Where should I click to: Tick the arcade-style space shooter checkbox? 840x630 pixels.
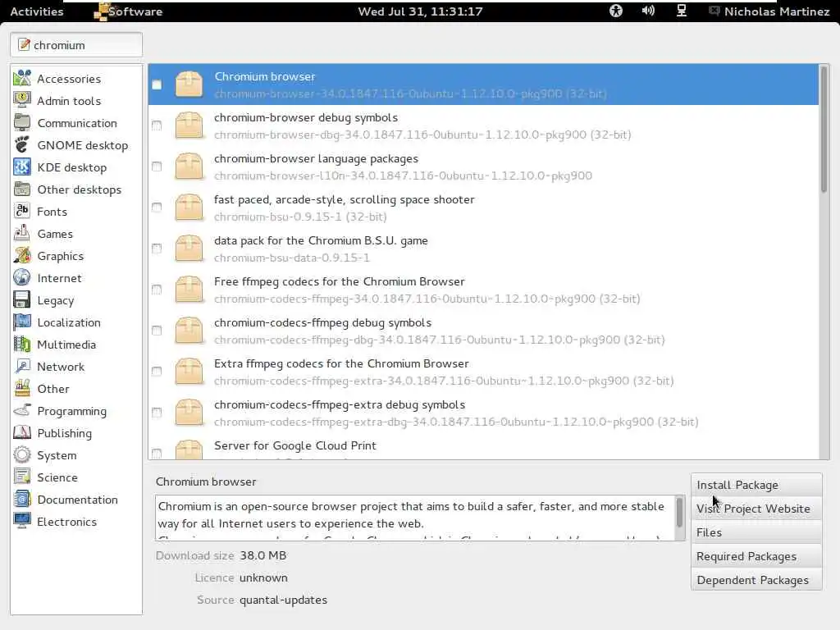[157, 208]
